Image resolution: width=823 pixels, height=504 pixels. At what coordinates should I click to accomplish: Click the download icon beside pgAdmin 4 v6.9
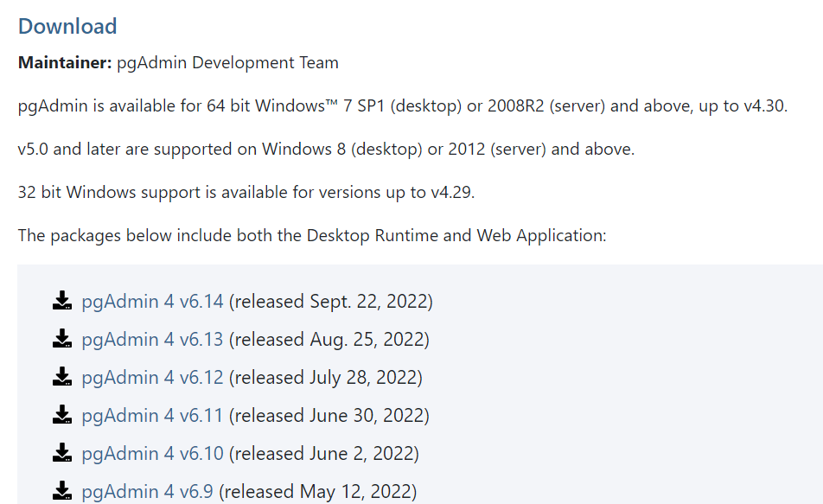pyautogui.click(x=61, y=491)
